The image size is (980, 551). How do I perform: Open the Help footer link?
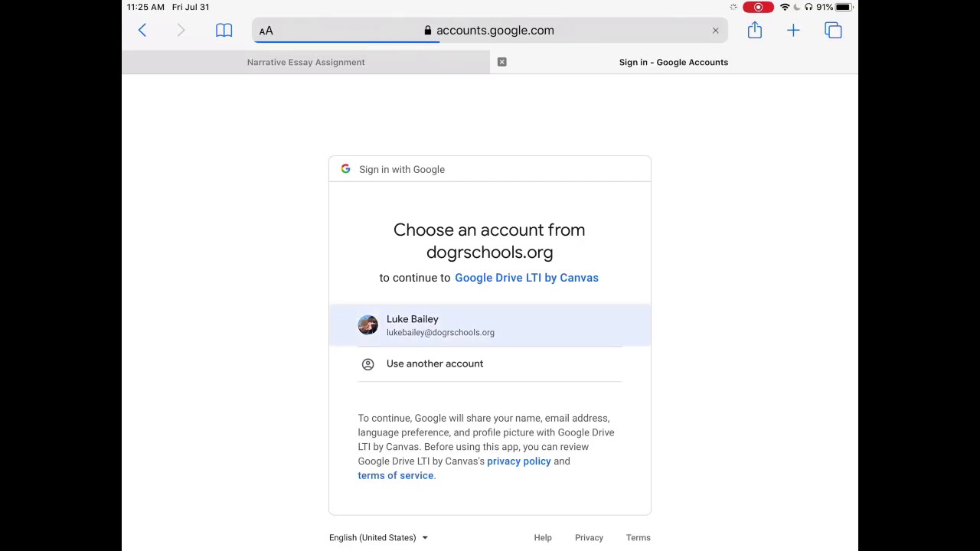[543, 538]
